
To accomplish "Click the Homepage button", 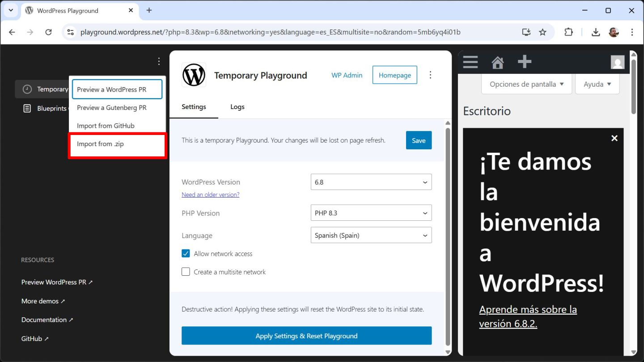I will tap(395, 75).
